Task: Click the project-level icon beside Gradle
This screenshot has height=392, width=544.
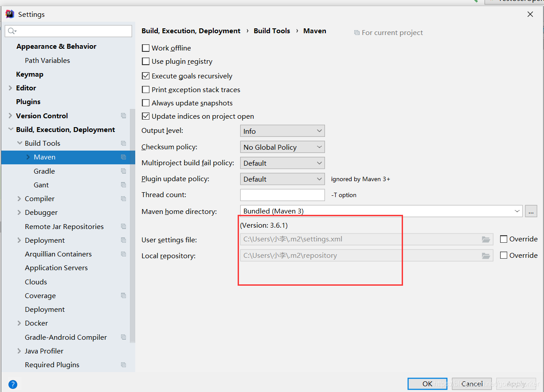Action: coord(124,171)
